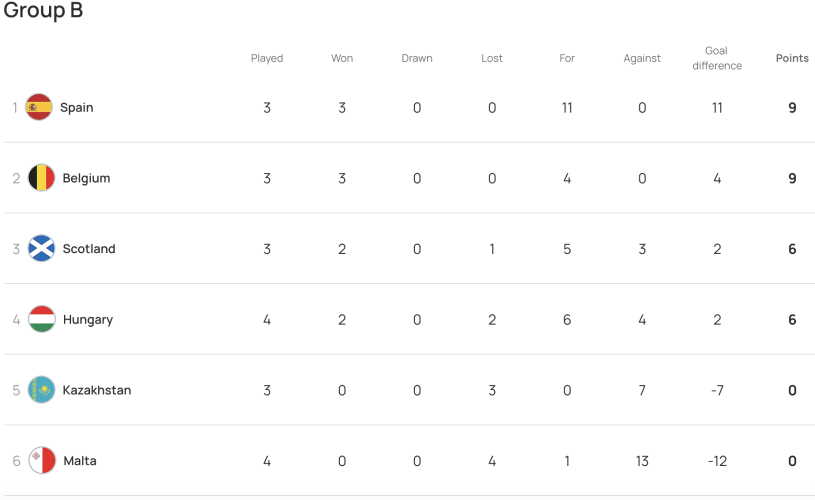Click the Spain flag icon
The image size is (815, 500).
click(x=39, y=107)
